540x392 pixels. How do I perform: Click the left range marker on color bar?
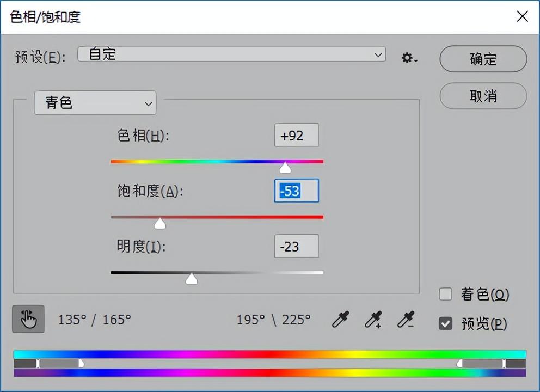(x=38, y=363)
